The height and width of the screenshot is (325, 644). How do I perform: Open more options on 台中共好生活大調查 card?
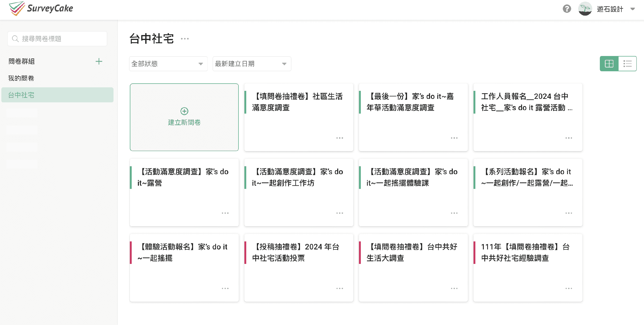coord(454,289)
